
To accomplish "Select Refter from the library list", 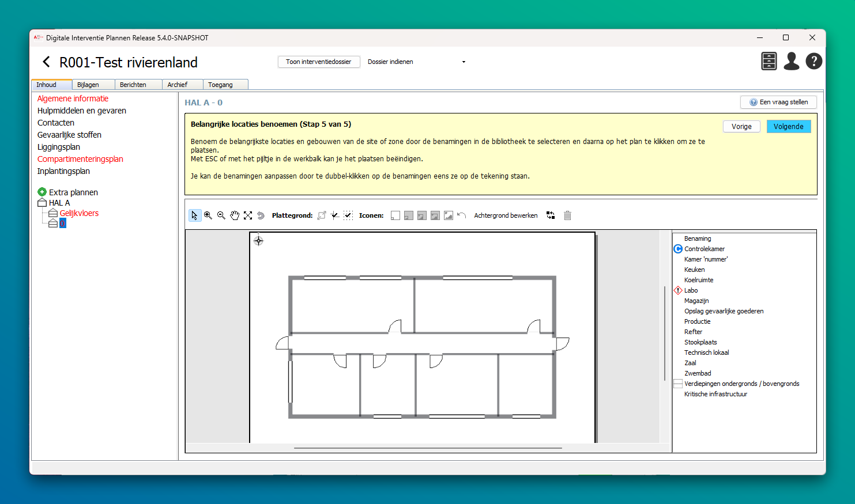I will click(x=693, y=332).
